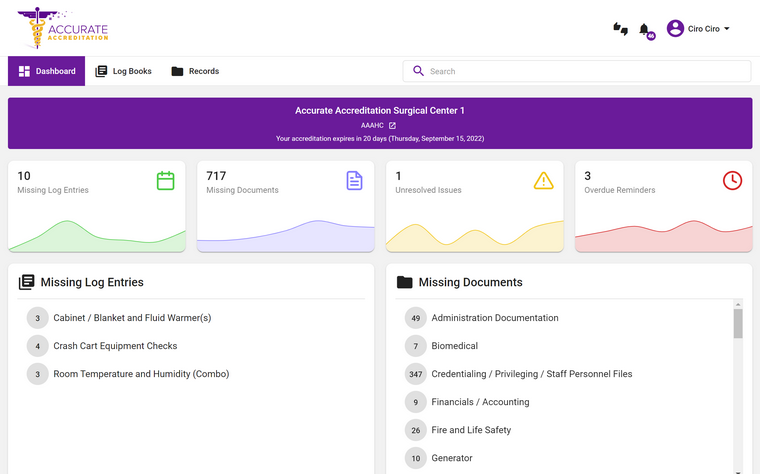
Task: Select Fire and Life Safety documents
Action: [x=471, y=430]
